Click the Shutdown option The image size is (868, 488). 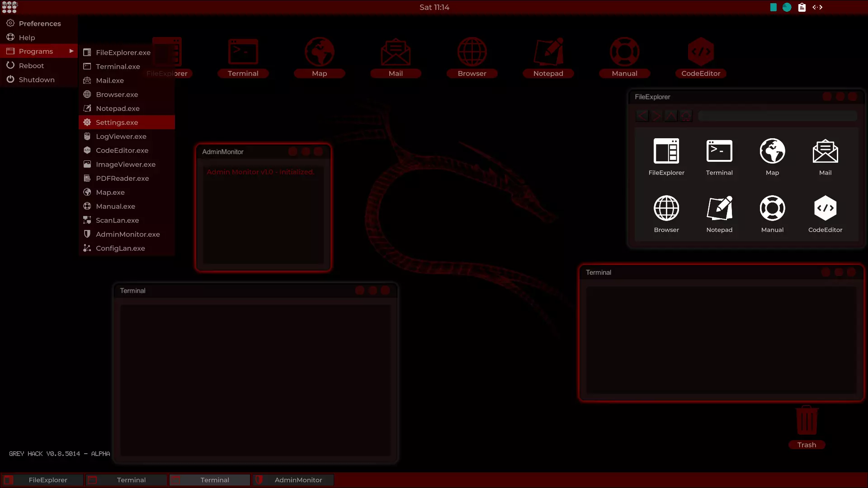(37, 80)
